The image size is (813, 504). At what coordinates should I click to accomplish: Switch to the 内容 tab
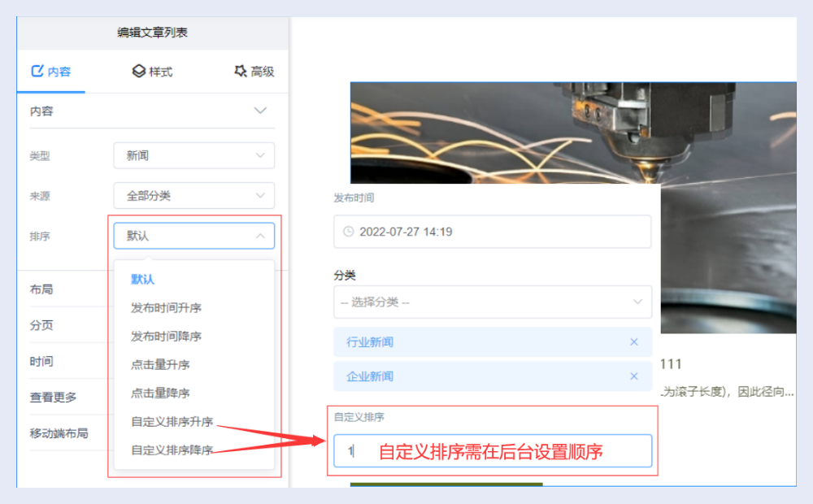(50, 72)
